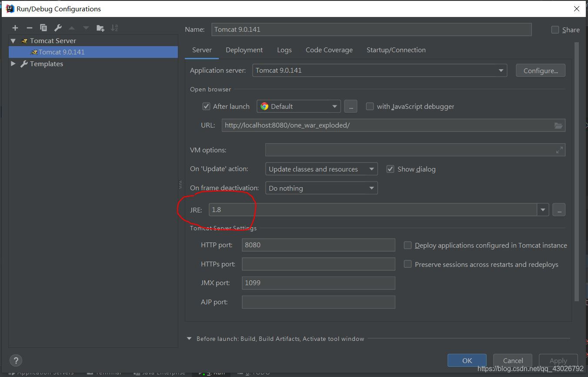The image size is (588, 377).
Task: Check Preserve sessions across restarts and redeploys
Action: point(408,264)
